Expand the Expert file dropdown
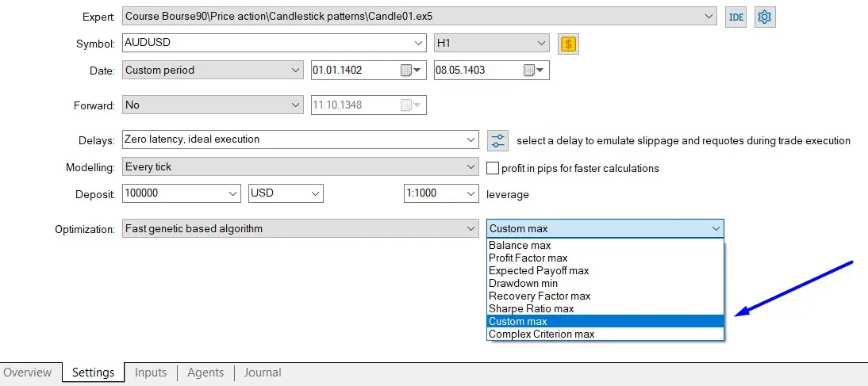Viewport: 868px width, 386px height. [x=709, y=17]
